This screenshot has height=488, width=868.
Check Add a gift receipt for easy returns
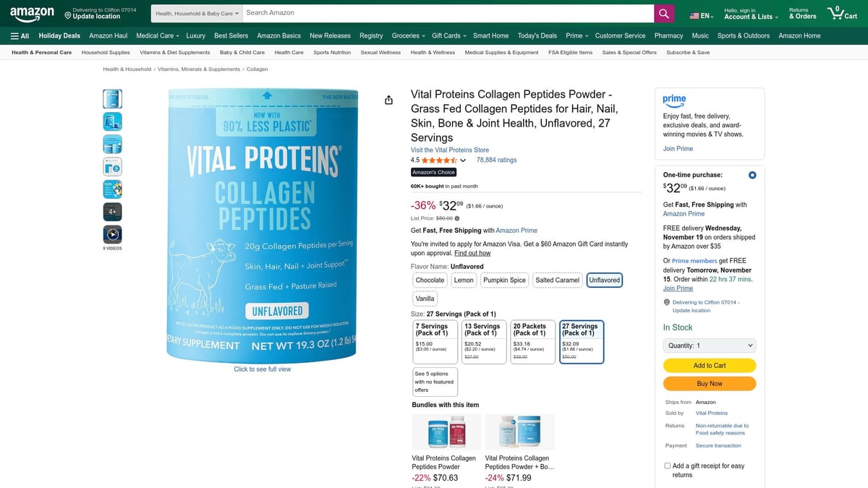667,465
